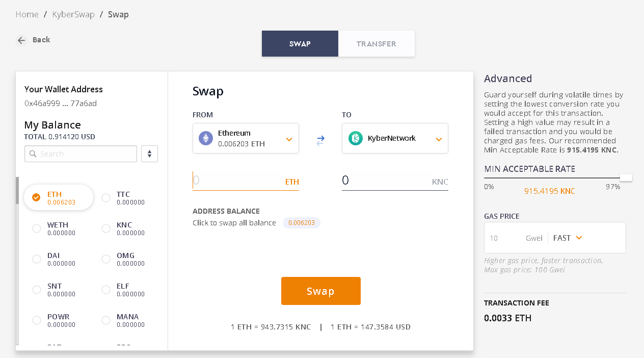The image size is (644, 358).
Task: Select the Ethereum logo in FROM field
Action: (205, 138)
